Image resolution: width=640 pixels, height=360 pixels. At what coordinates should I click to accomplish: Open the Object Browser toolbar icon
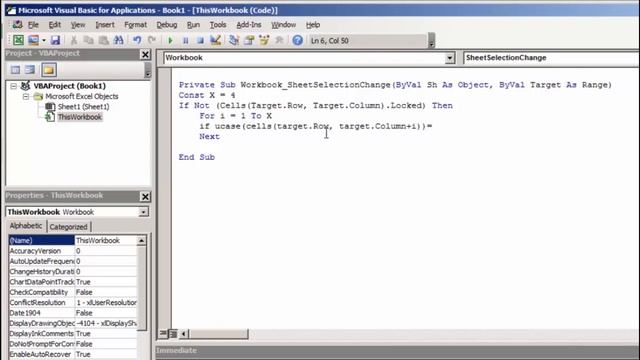click(264, 40)
